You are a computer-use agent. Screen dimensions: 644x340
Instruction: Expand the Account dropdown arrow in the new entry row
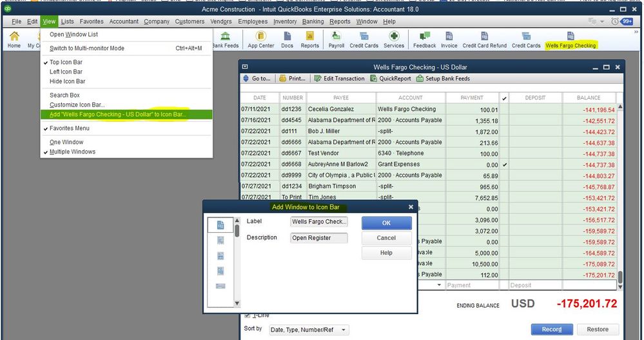439,285
